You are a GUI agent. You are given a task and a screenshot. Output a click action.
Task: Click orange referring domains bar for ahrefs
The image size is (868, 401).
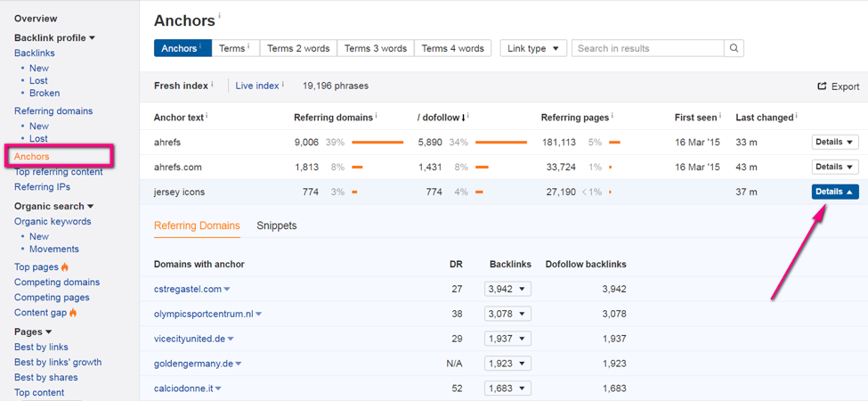click(x=377, y=142)
